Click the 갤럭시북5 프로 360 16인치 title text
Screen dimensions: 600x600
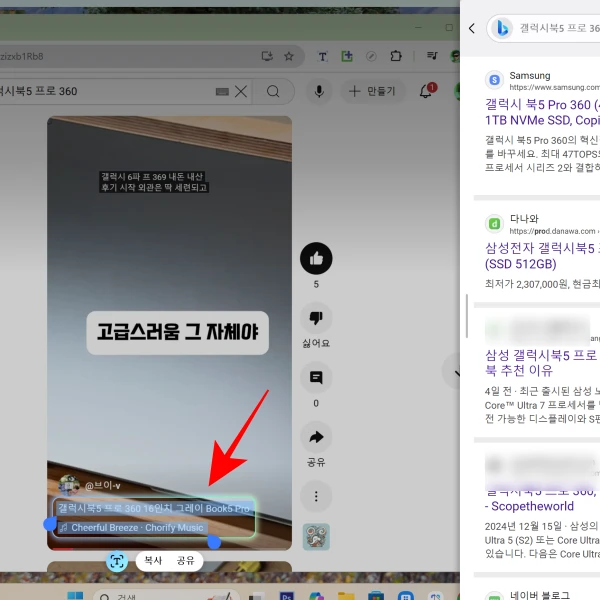(x=154, y=508)
